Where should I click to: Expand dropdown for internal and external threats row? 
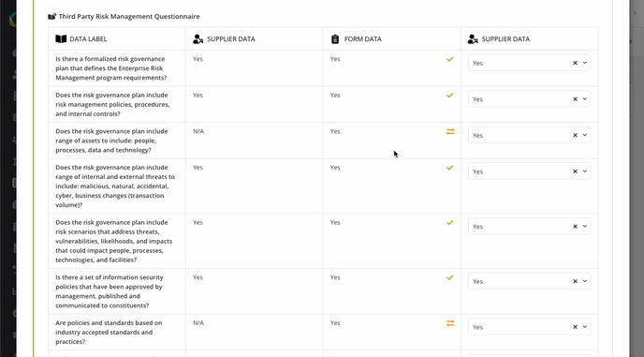tap(585, 171)
